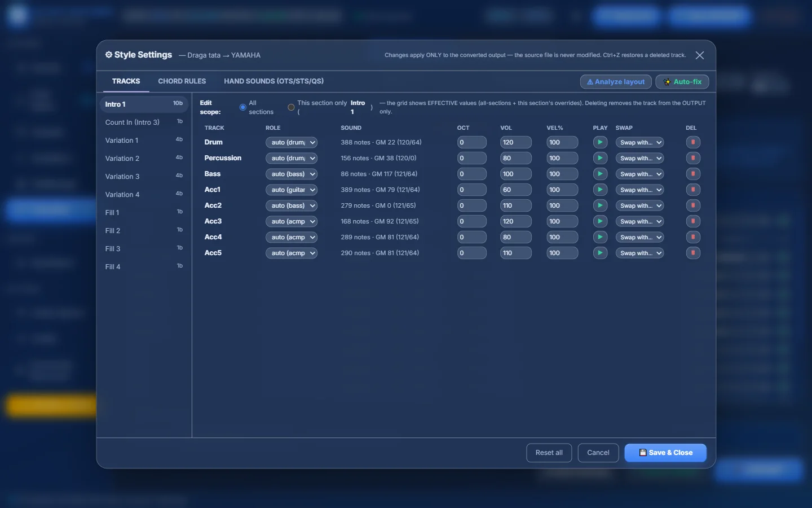Play the Percussion track preview
The height and width of the screenshot is (508, 812).
[x=600, y=158]
